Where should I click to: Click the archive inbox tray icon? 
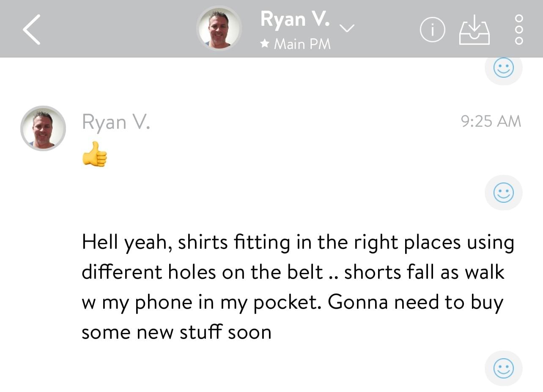click(x=474, y=30)
